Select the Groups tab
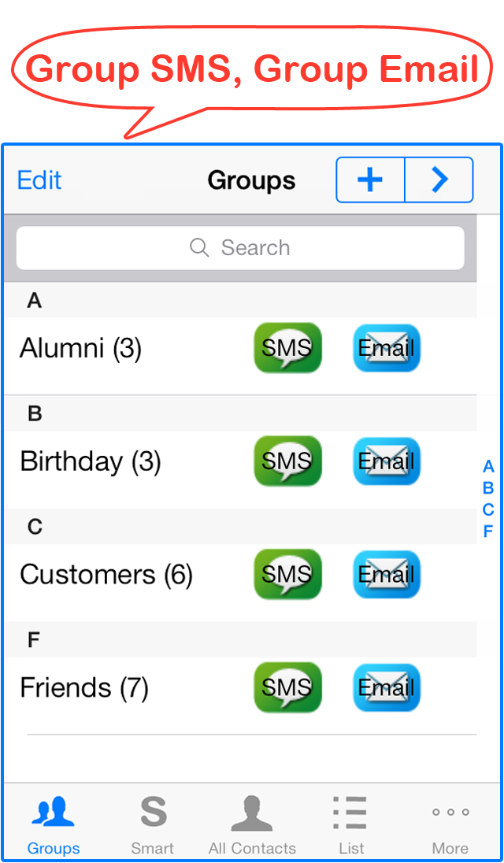Image resolution: width=504 pixels, height=863 pixels. click(54, 824)
